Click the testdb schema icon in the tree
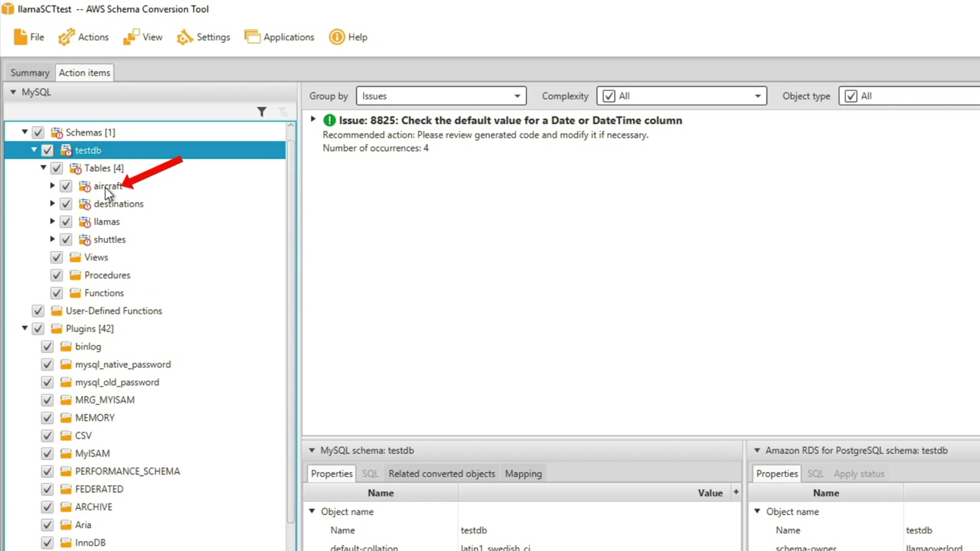The image size is (980, 551). pos(66,151)
